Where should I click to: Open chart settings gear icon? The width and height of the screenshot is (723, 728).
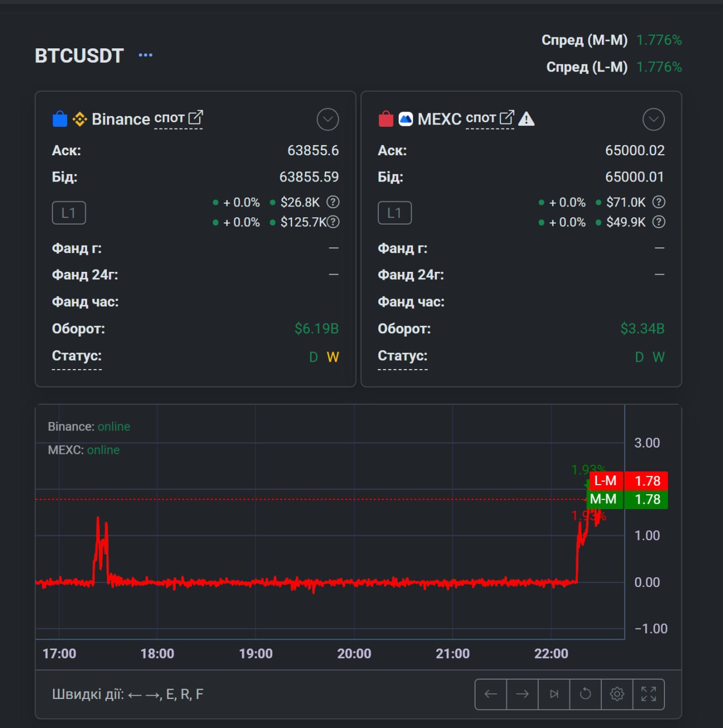coord(617,694)
